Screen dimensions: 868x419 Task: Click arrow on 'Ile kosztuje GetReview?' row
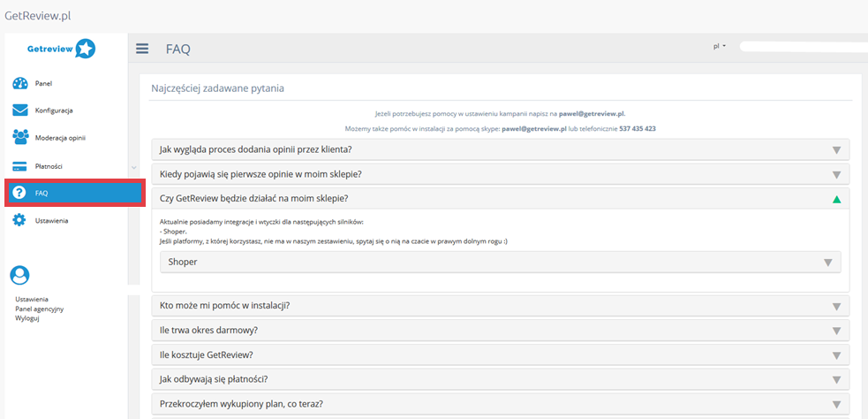(836, 355)
